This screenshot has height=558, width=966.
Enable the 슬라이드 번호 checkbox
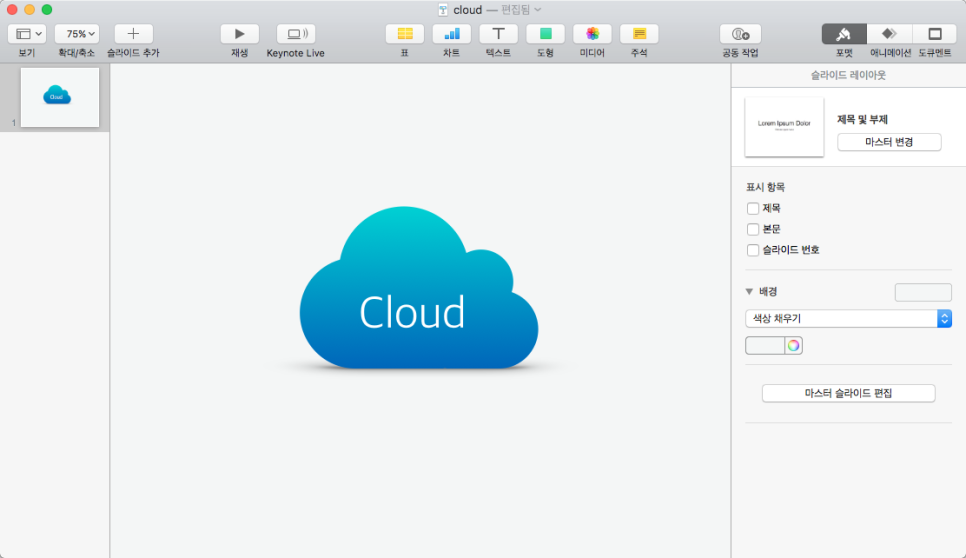[x=753, y=250]
